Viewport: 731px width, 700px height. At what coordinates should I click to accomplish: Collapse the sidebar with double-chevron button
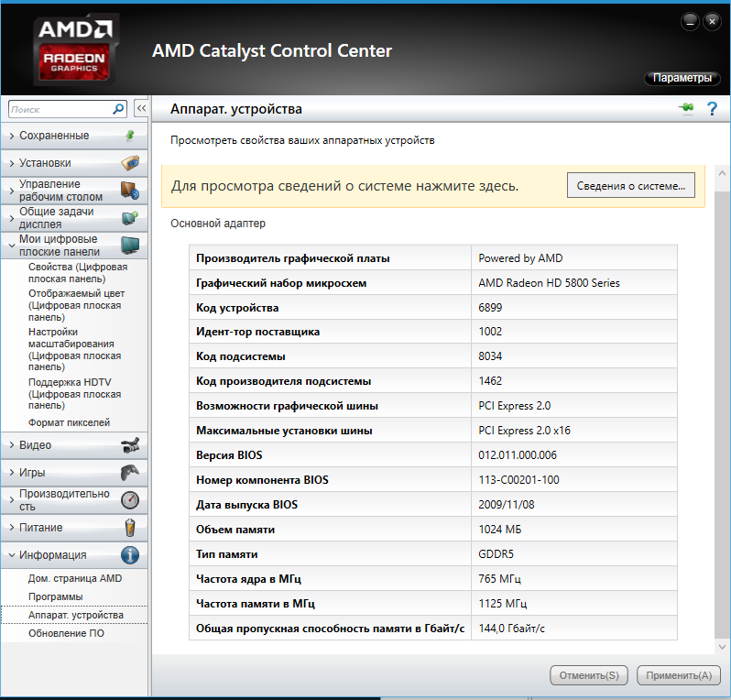point(141,109)
